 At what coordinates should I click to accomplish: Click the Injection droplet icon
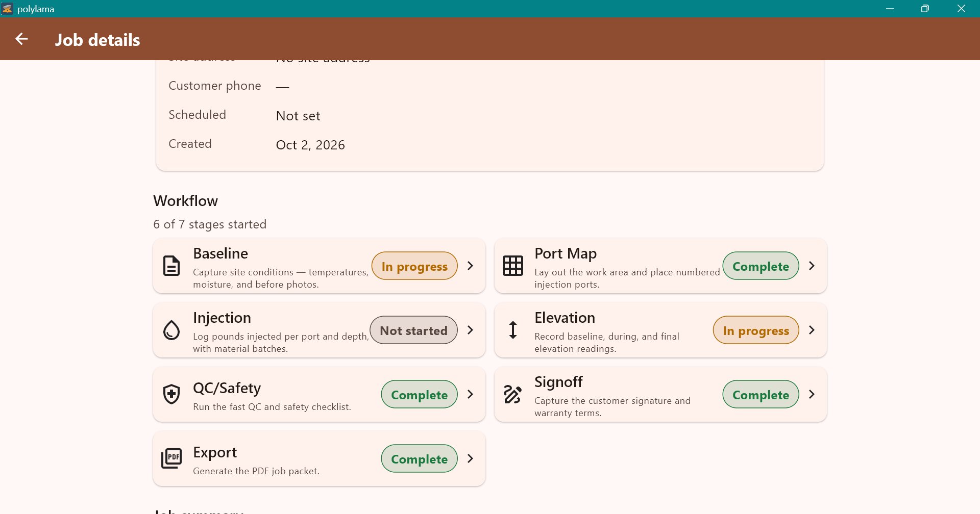tap(171, 330)
